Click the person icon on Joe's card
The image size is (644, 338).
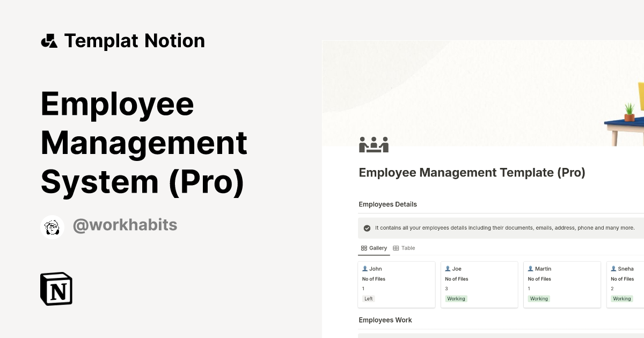click(x=448, y=268)
